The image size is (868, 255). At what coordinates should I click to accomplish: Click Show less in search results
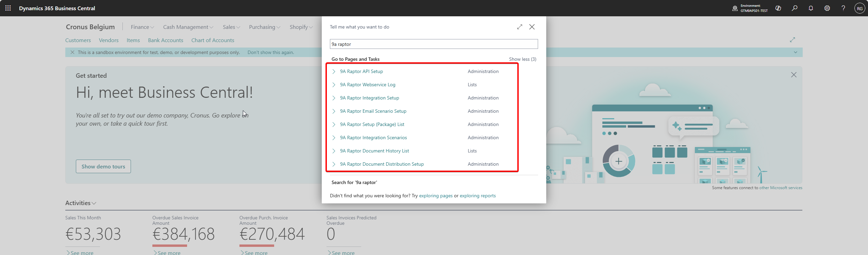[x=522, y=59]
